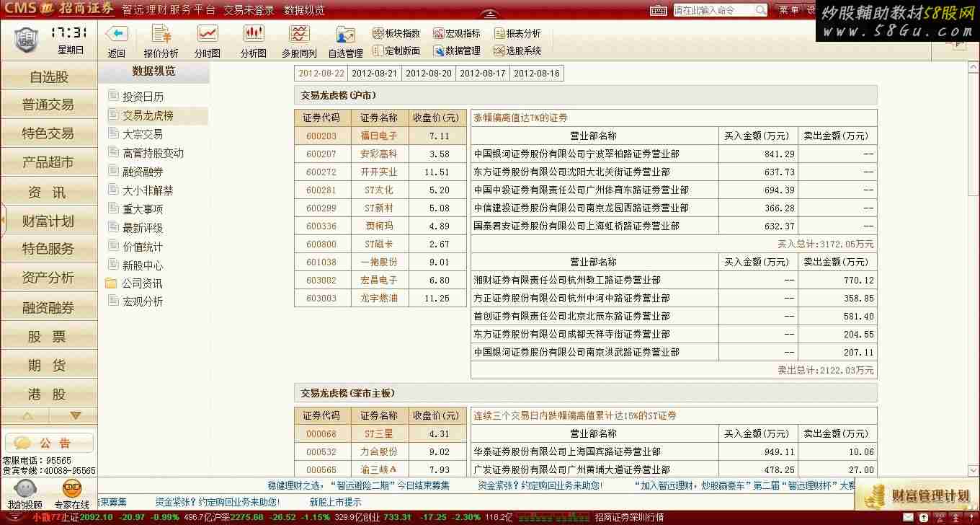Screen dimensions: 980x525
Task: Select 最新评级 in data list
Action: [x=143, y=228]
